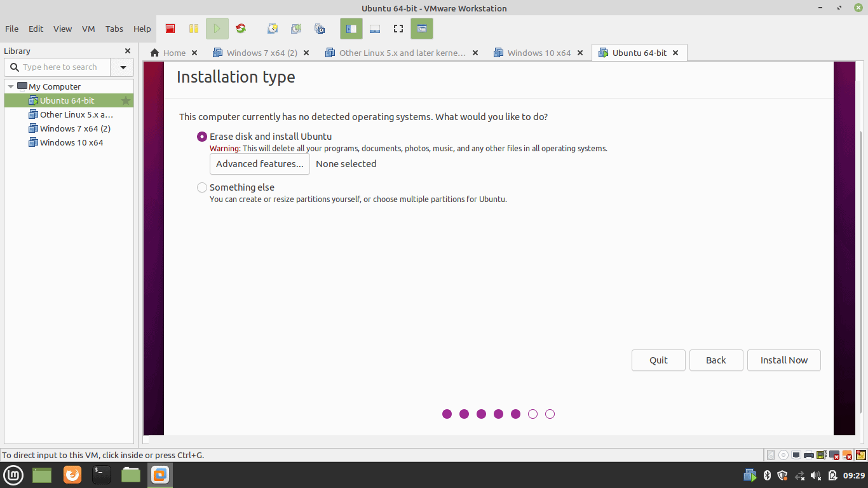
Task: Click the display status icon with red X
Action: tap(834, 455)
